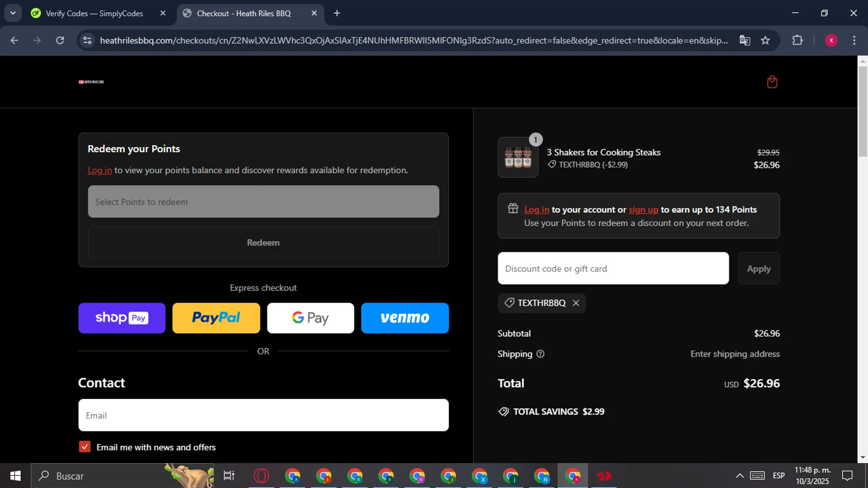Pay with PayPal express checkout
The height and width of the screenshot is (488, 868).
216,318
